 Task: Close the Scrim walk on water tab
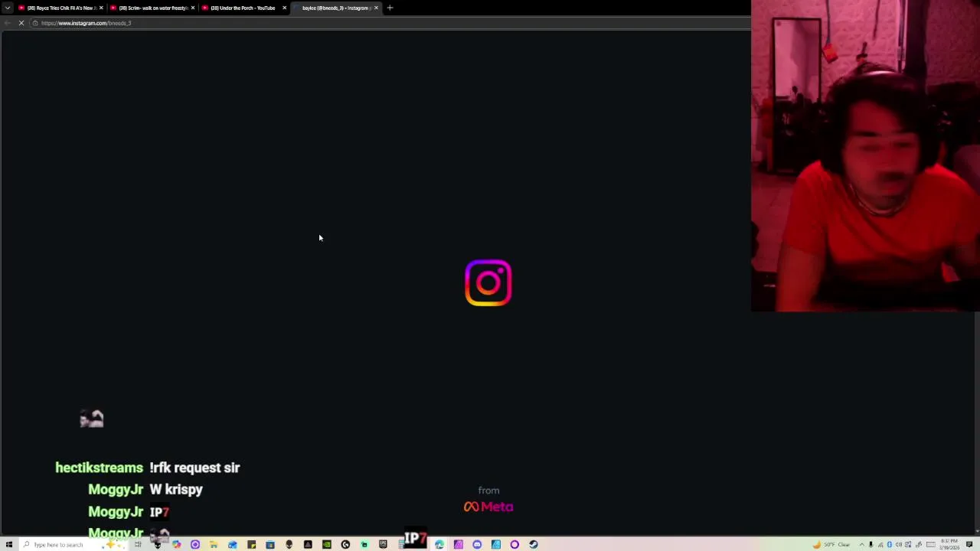pyautogui.click(x=193, y=8)
